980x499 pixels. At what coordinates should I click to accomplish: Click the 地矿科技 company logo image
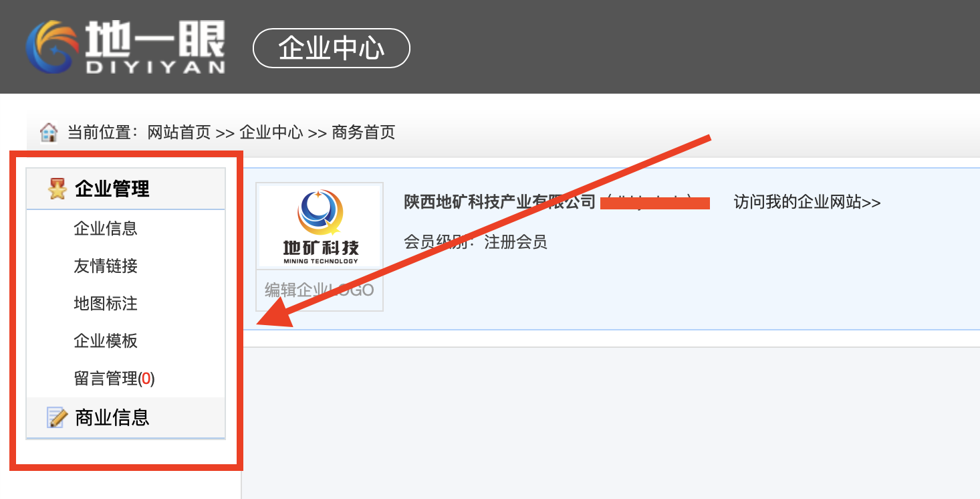[x=320, y=226]
